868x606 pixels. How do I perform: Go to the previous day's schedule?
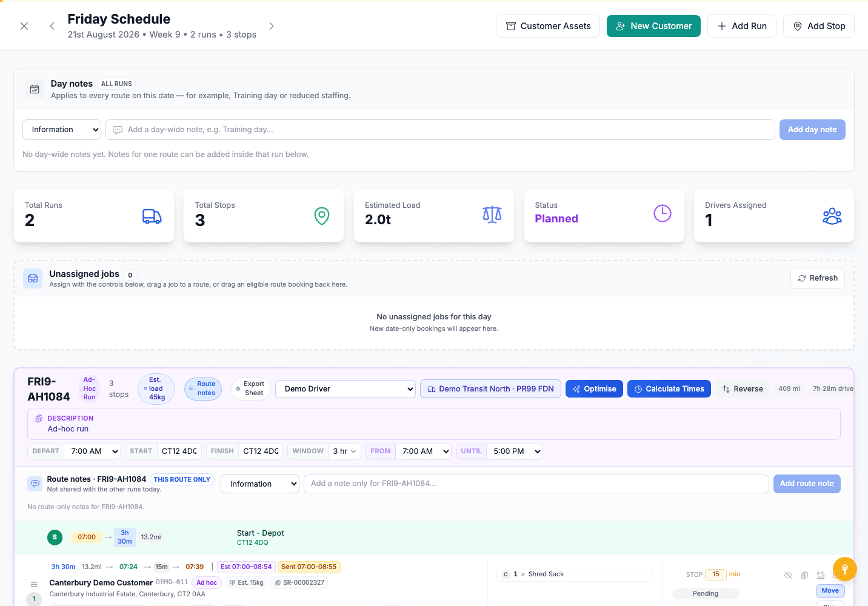click(x=52, y=26)
